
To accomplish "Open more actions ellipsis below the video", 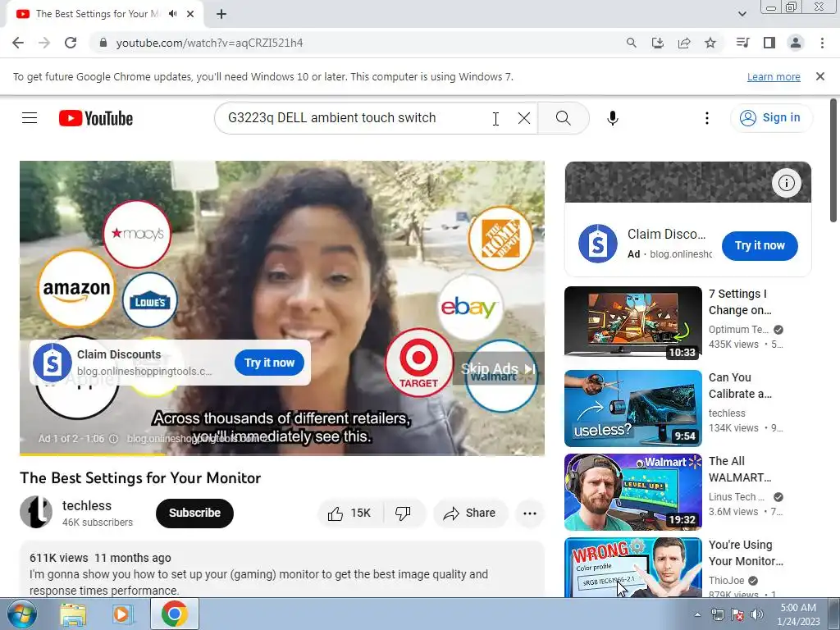I will tap(530, 514).
